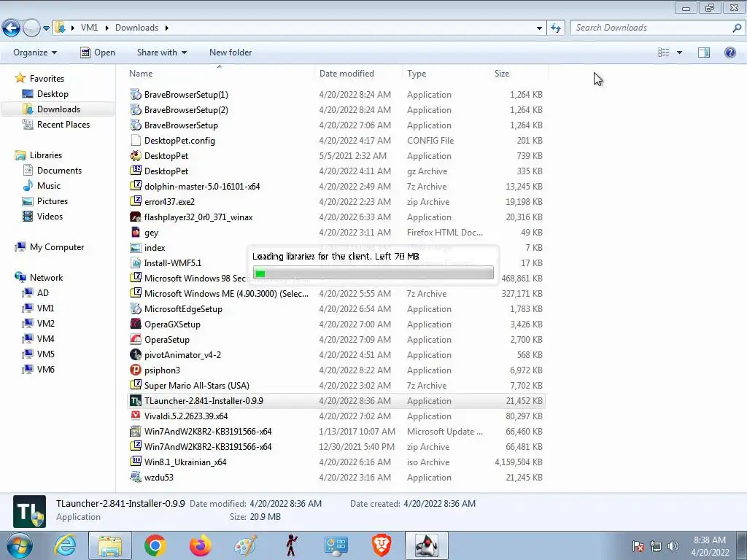Open the Music library
The width and height of the screenshot is (747, 560).
pos(49,186)
